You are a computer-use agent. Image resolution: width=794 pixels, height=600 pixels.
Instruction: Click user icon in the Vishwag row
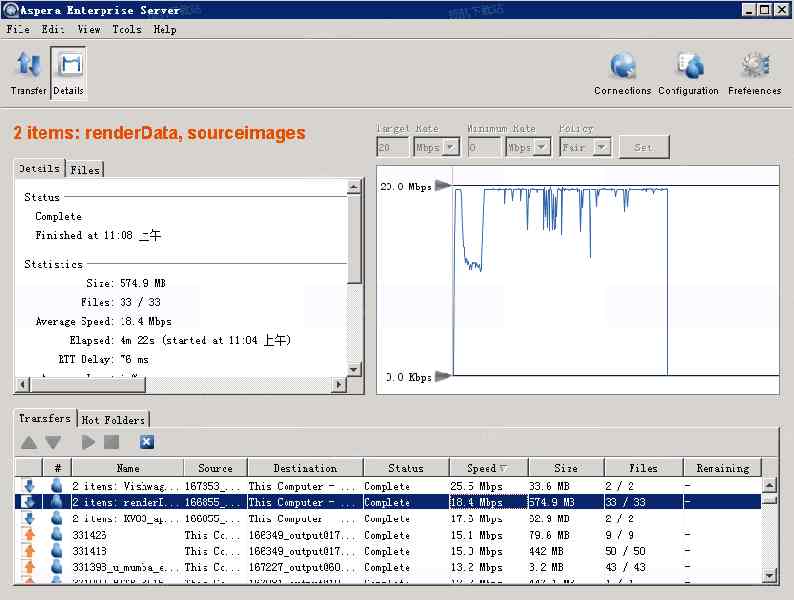point(57,486)
